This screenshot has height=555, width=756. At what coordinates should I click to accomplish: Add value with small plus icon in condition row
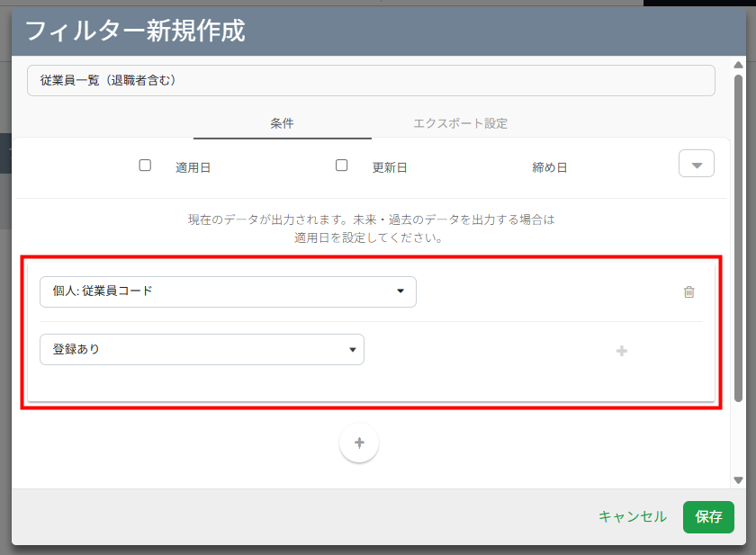click(622, 351)
